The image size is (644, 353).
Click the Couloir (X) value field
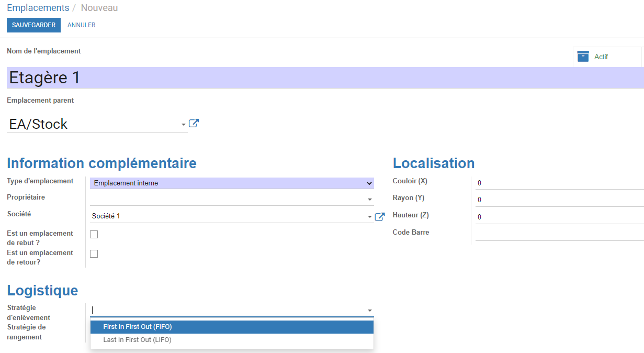(560, 183)
